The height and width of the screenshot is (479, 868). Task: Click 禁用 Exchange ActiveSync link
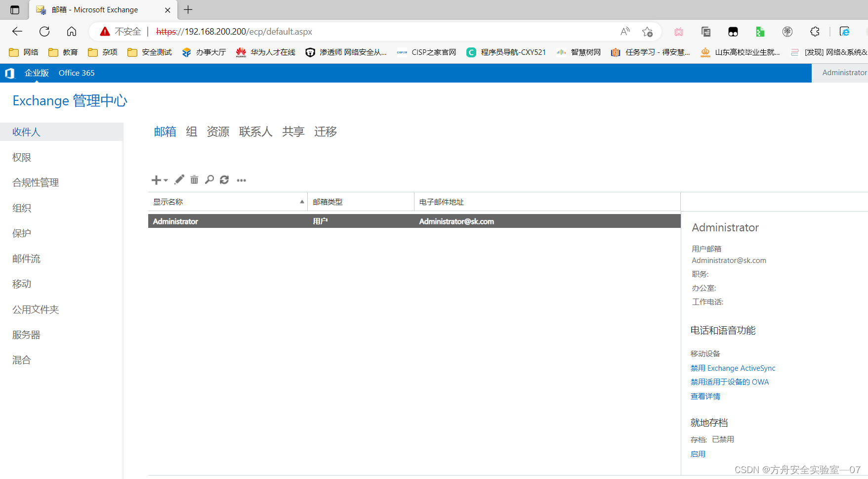(x=733, y=368)
